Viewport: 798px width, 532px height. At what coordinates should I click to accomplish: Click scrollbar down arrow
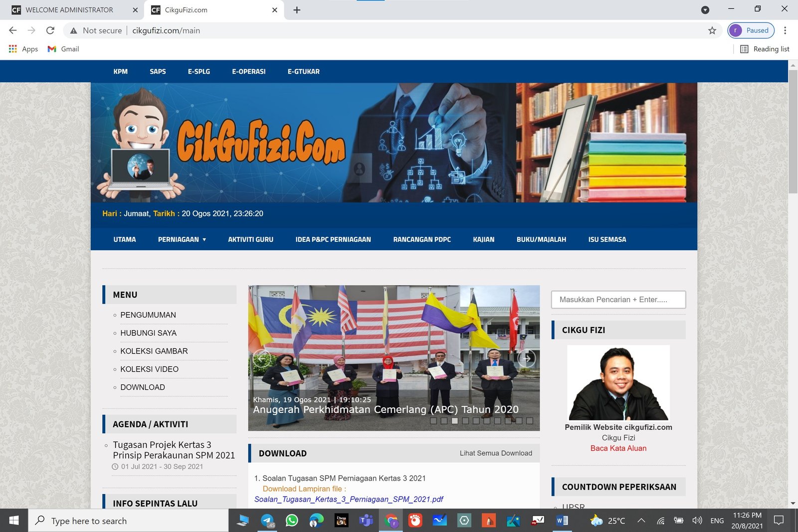793,504
